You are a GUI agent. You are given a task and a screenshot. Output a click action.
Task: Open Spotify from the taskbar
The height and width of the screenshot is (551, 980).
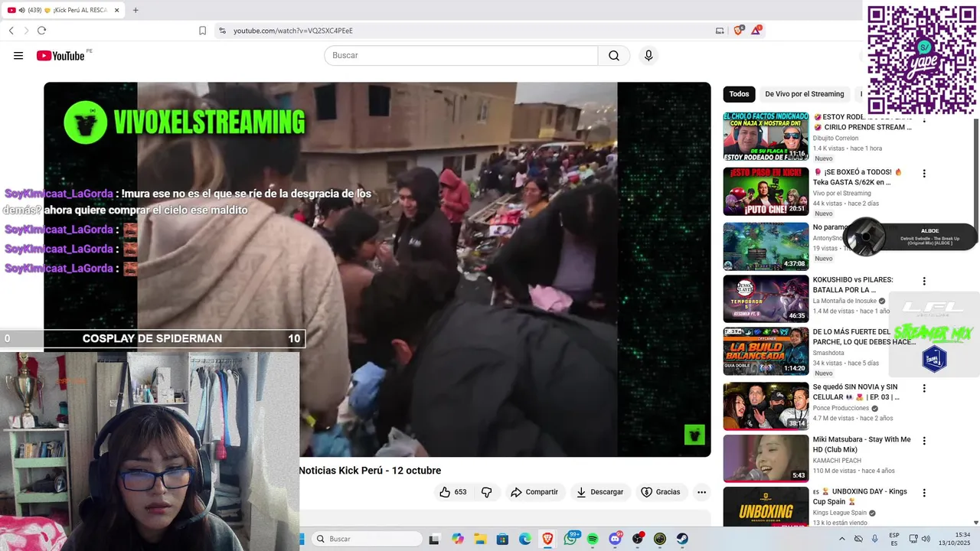click(x=593, y=539)
